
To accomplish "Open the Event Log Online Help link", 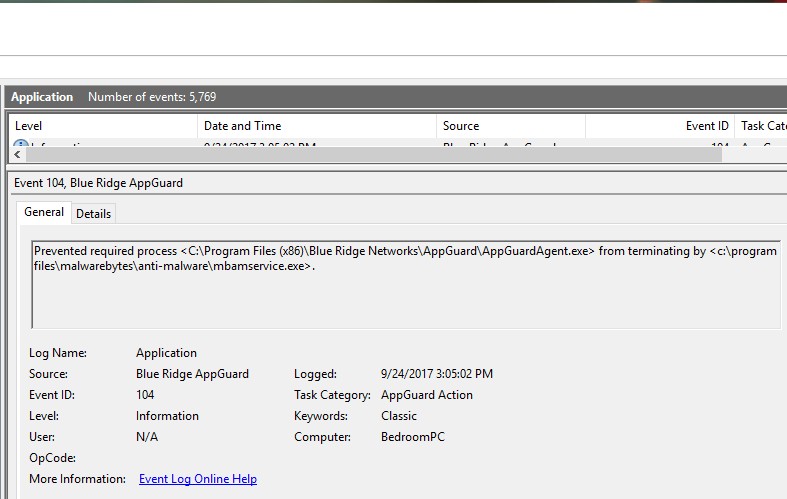I will tap(198, 479).
